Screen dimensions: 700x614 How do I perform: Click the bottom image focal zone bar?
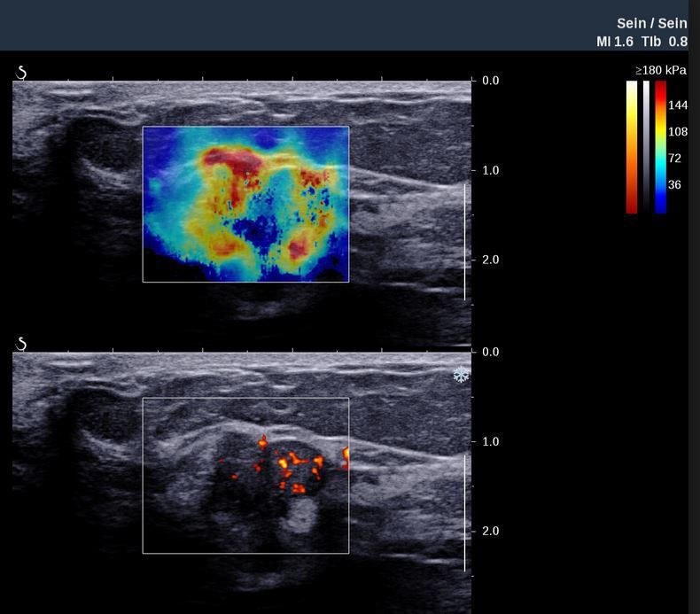click(x=464, y=514)
